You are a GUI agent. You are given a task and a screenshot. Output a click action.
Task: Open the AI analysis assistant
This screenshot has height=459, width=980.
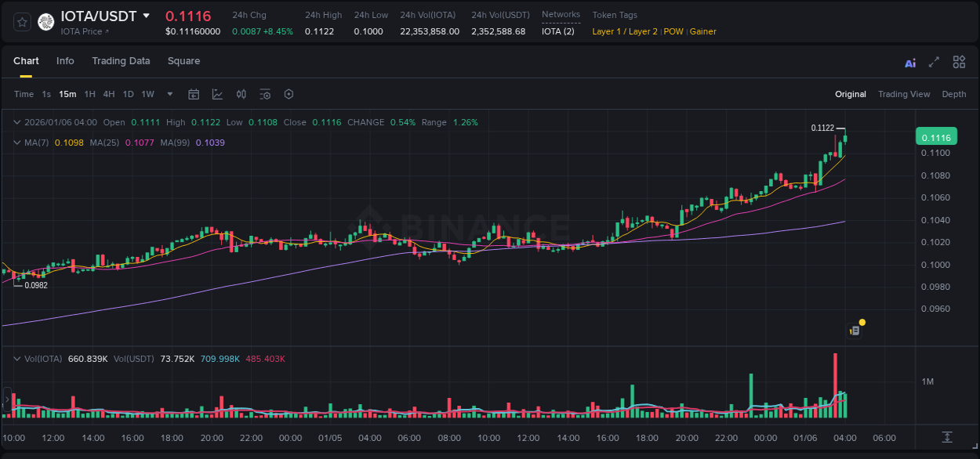coord(909,62)
